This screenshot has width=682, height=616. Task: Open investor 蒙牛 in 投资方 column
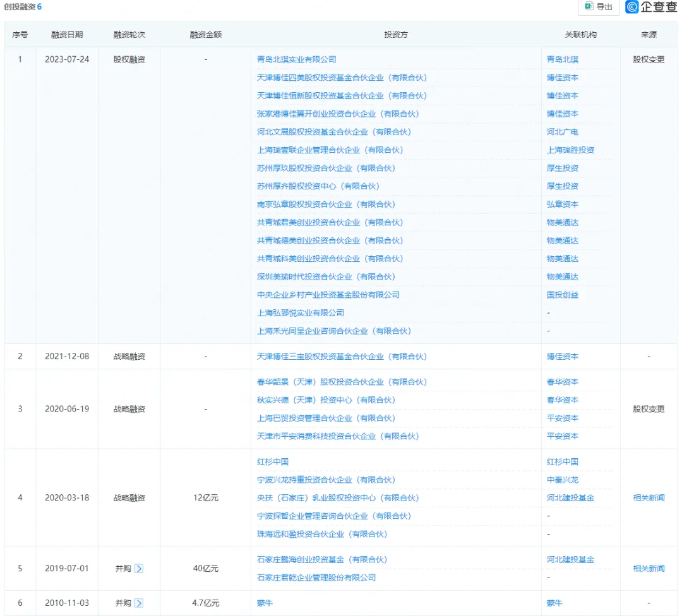click(x=265, y=603)
